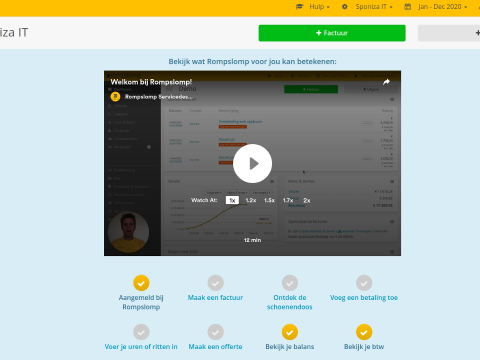The image size is (480, 360).
Task: Open the Hulp dropdown menu
Action: pyautogui.click(x=319, y=7)
